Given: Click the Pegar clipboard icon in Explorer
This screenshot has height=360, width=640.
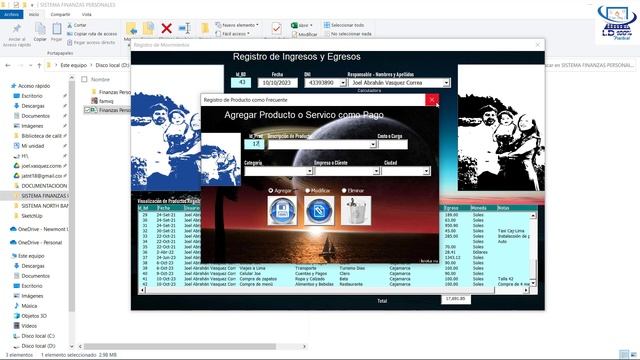Looking at the screenshot, I should pos(56,29).
